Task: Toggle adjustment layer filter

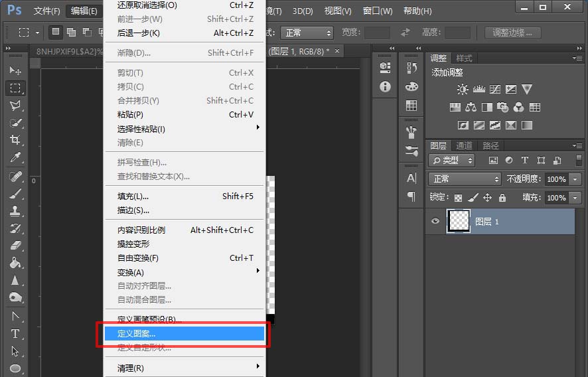Action: click(509, 160)
